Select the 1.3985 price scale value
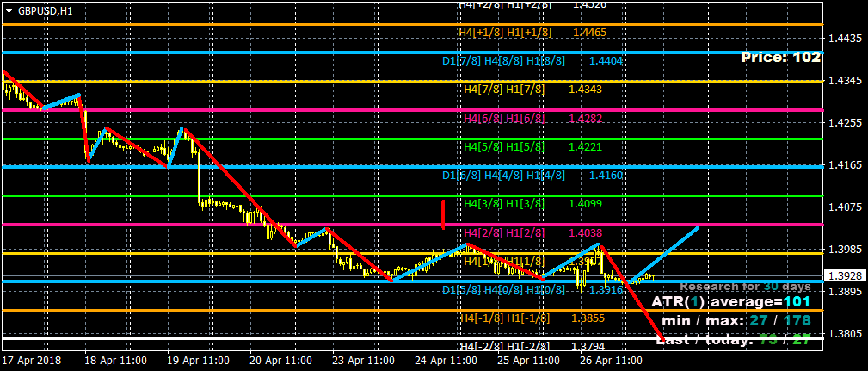Screen dimensions: 868x371 846,249
